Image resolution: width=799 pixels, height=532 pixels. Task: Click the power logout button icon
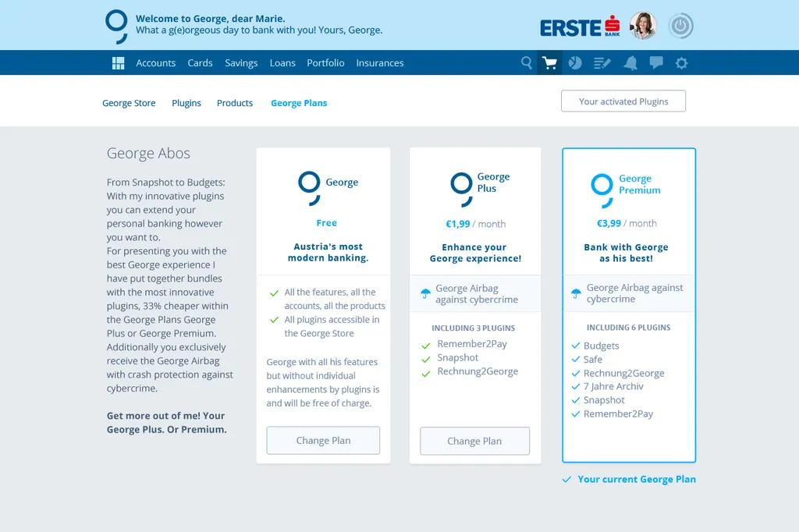(x=680, y=26)
